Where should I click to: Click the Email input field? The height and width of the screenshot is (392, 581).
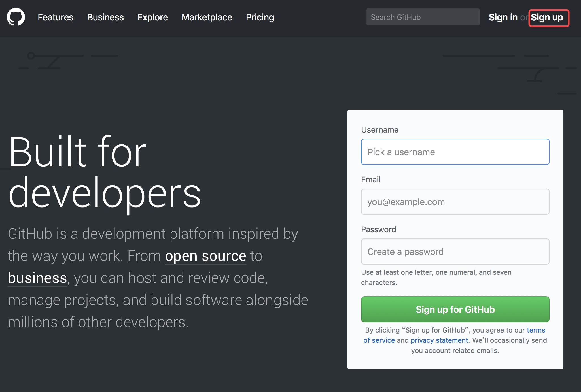pyautogui.click(x=455, y=202)
